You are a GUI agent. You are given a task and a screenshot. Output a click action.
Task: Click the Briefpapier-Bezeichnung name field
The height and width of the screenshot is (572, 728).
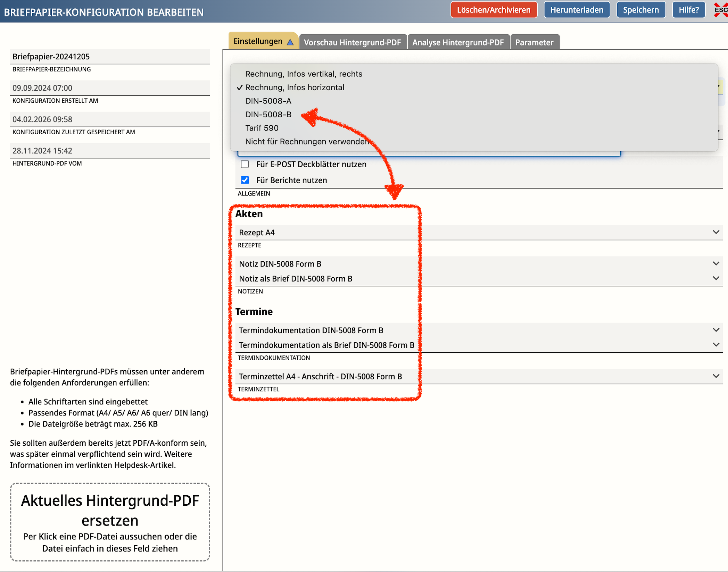(110, 57)
